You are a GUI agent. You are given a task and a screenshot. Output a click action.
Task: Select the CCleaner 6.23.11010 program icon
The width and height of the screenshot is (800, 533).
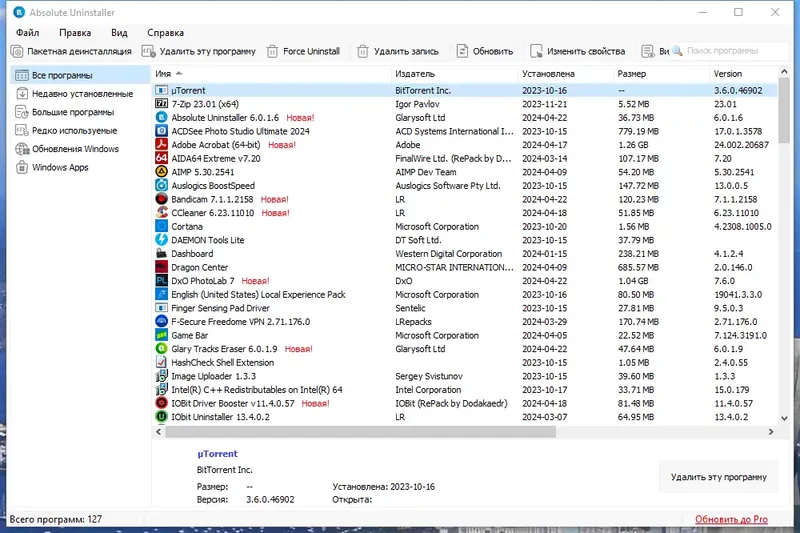[x=161, y=213]
